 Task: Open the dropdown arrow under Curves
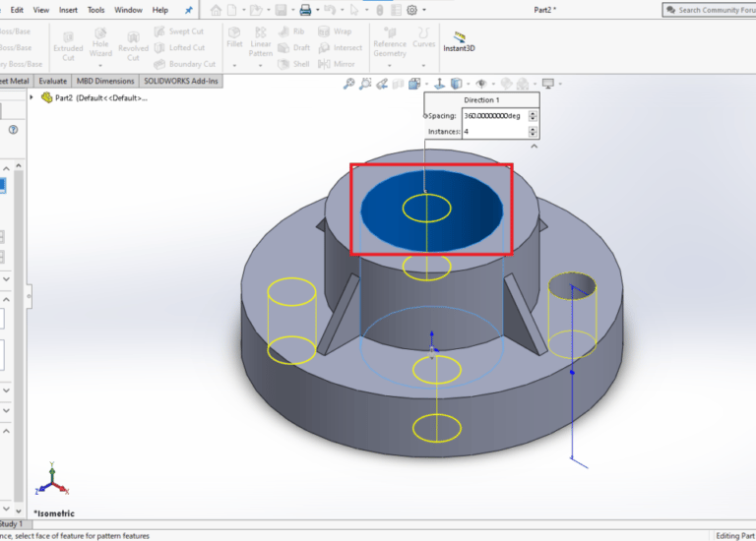424,65
